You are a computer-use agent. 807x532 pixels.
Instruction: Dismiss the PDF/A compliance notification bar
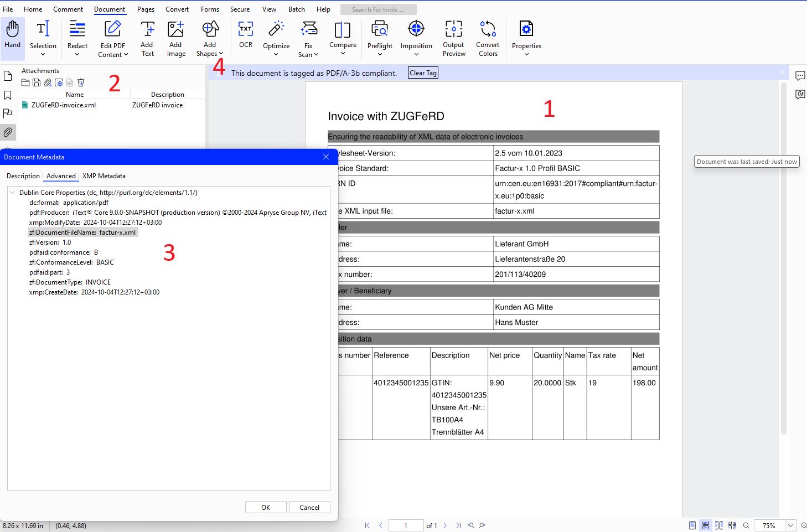tap(783, 72)
